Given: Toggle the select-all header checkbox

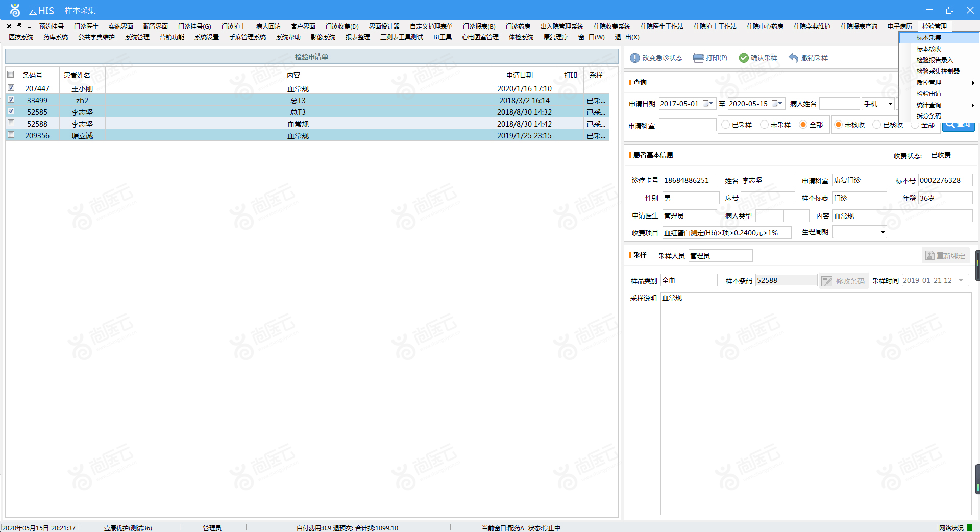Looking at the screenshot, I should [x=11, y=75].
